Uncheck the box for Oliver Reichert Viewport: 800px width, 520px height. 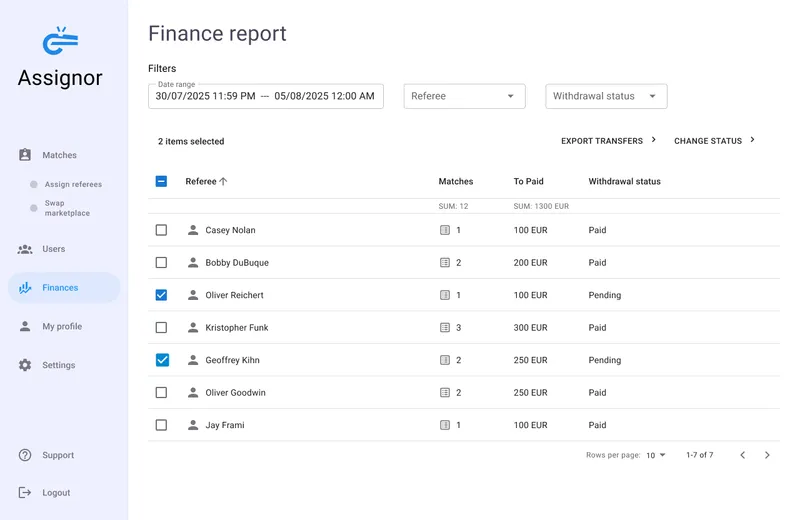tap(161, 295)
